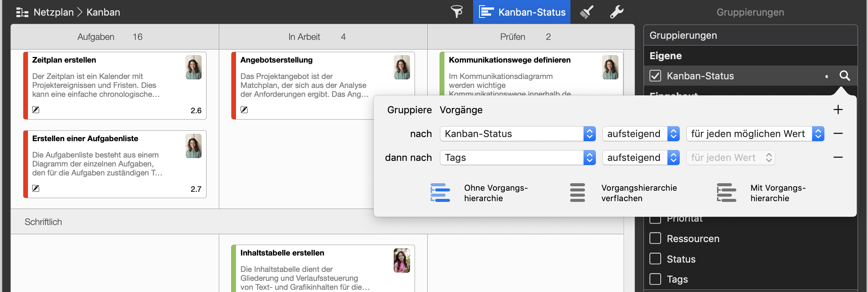Select Mit Vorgangshierarchie option
This screenshot has width=868, height=292.
727,193
